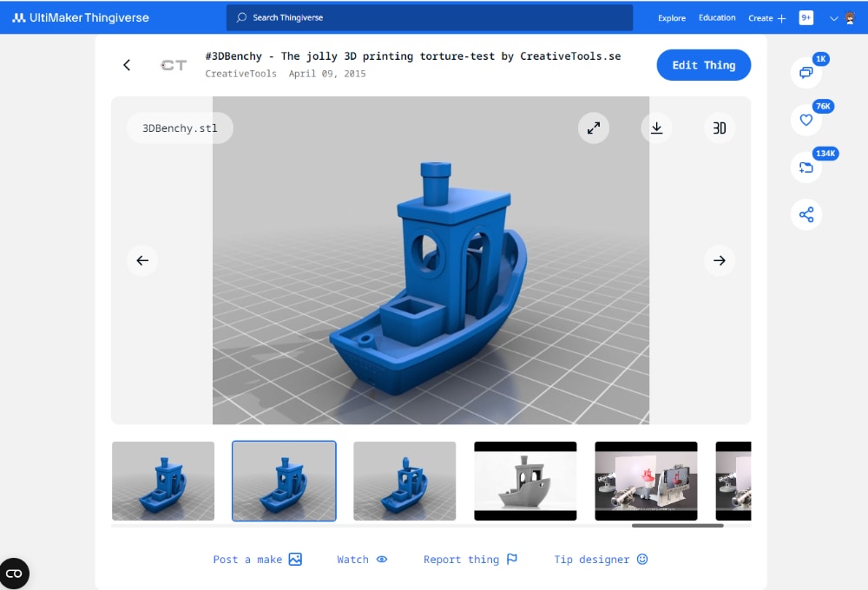Screen dimensions: 868x590
Task: Select the gray Benchy video thumbnail
Action: [x=525, y=481]
